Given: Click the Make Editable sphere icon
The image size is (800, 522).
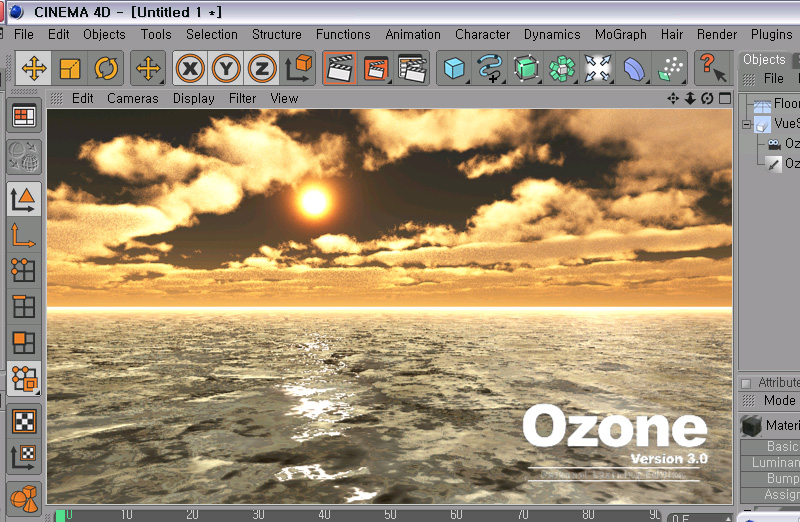Looking at the screenshot, I should (x=24, y=157).
